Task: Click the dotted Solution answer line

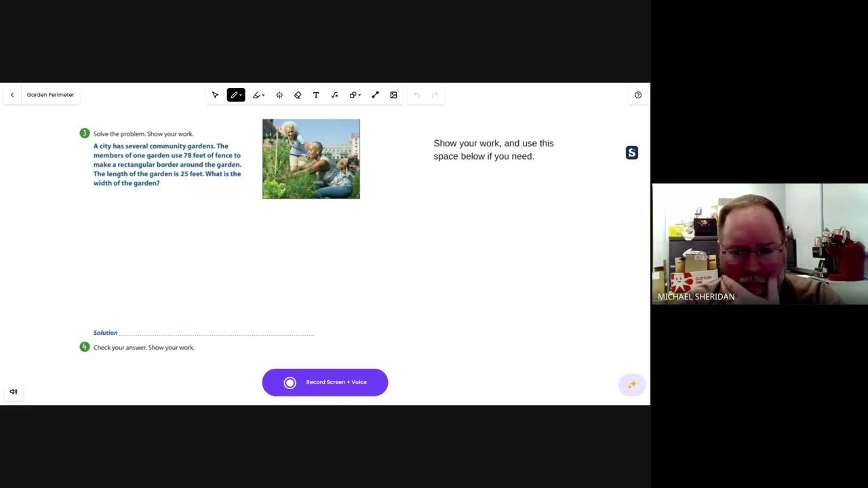Action: [216, 333]
